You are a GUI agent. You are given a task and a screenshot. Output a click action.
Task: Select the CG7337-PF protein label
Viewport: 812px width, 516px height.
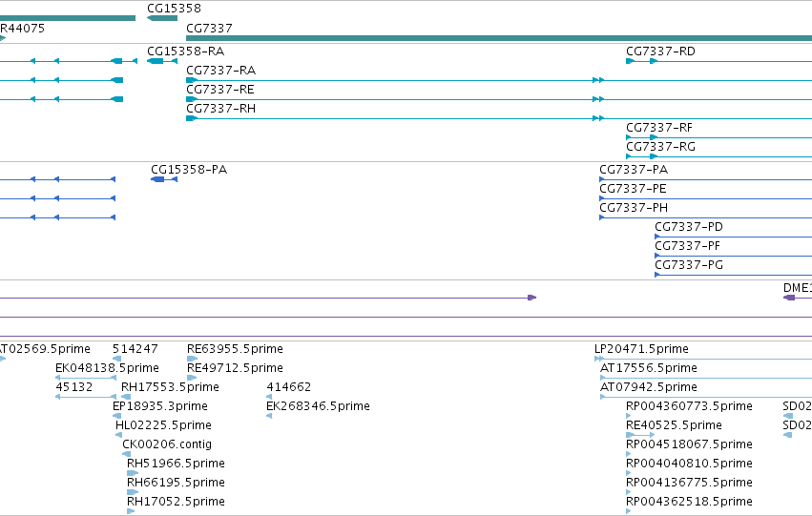(x=688, y=246)
